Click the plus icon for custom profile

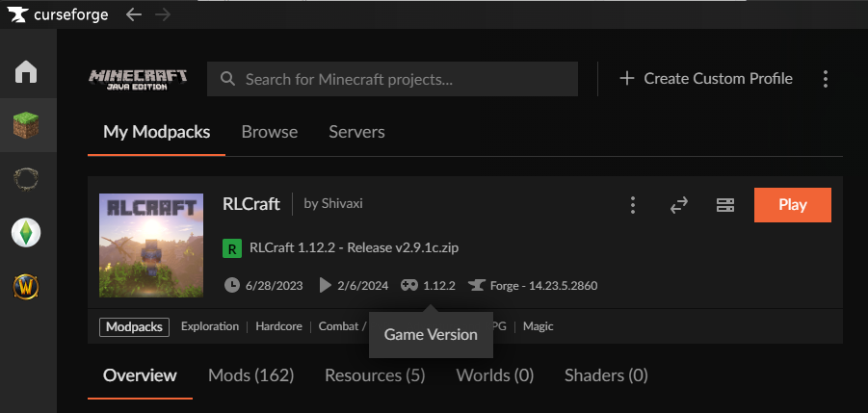coord(626,79)
